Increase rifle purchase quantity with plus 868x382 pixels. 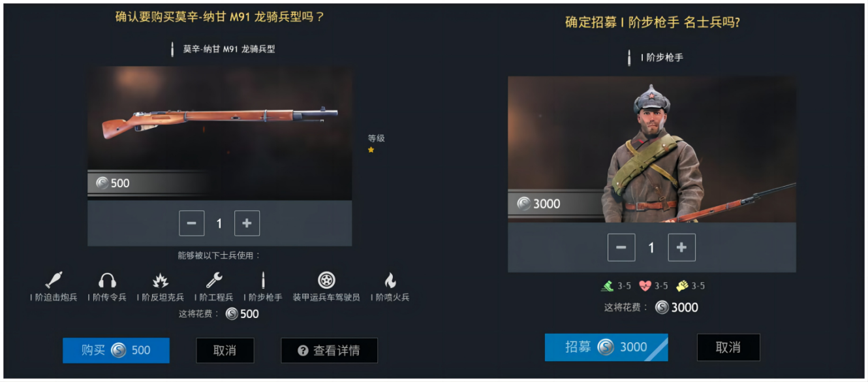(x=247, y=223)
